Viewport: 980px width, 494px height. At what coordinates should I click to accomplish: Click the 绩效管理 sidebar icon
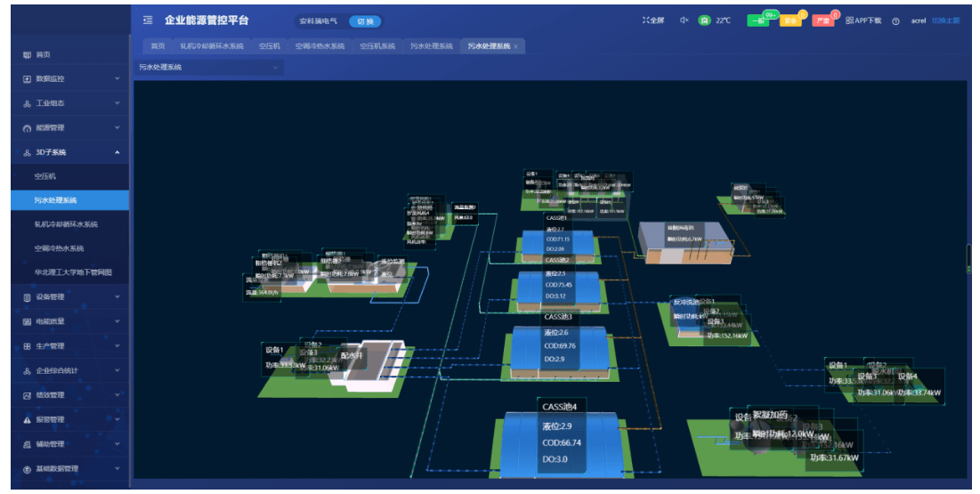(x=27, y=395)
